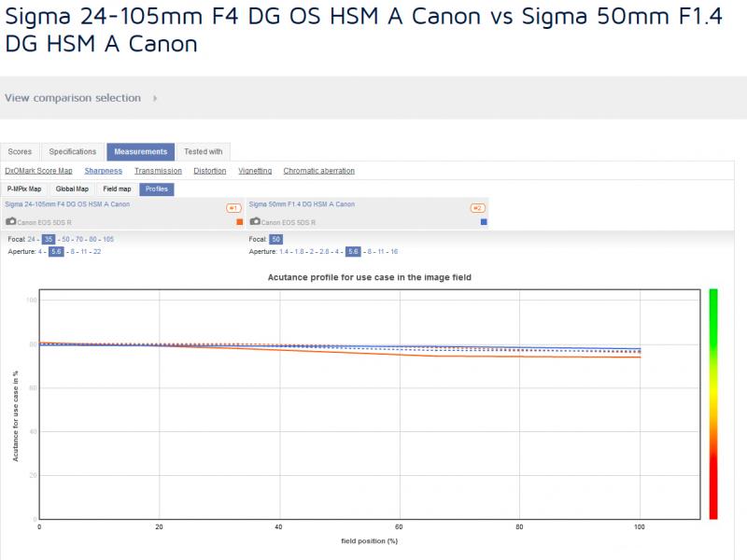
Task: Choose aperture 1.8 for the Sigma 50mm
Action: point(299,251)
